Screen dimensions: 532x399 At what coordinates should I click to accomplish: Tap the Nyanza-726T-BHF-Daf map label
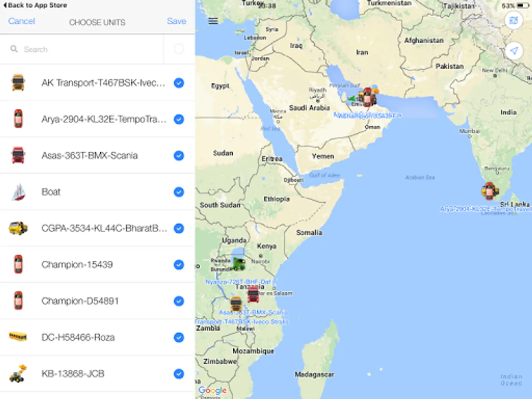point(238,282)
